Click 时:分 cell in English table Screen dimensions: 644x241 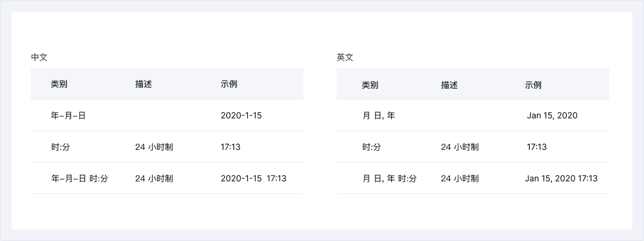point(371,147)
